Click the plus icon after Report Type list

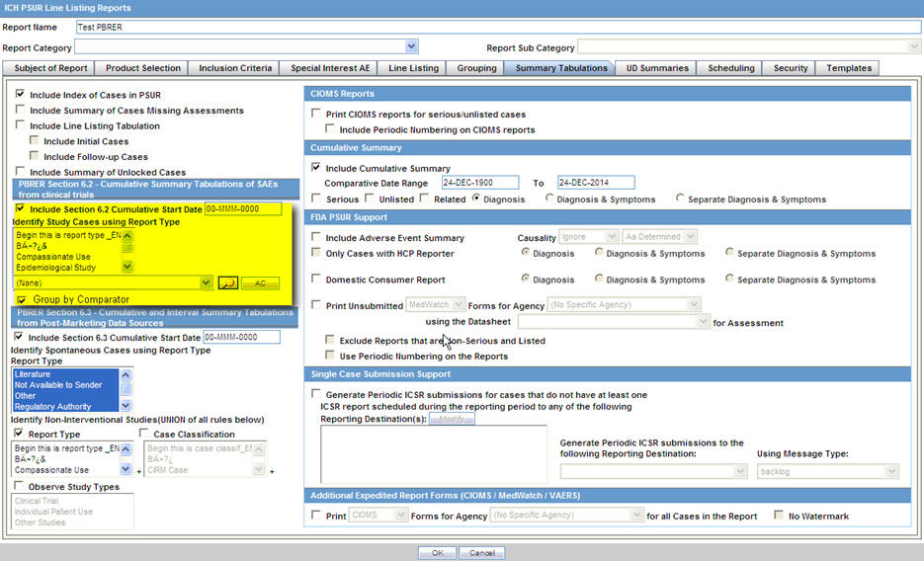[139, 471]
